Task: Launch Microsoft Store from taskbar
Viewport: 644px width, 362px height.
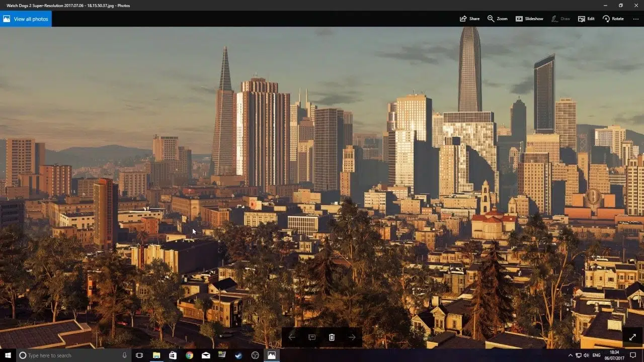Action: pyautogui.click(x=173, y=355)
